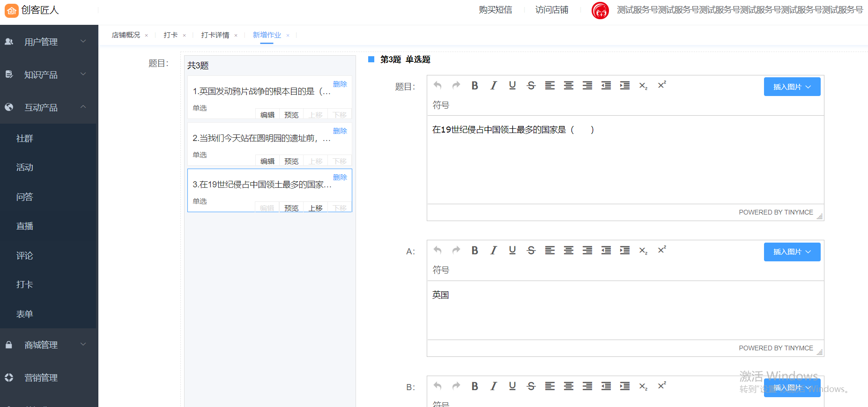Collapse 互动产品 sidebar section
Screen dimensions: 868x407
point(49,107)
